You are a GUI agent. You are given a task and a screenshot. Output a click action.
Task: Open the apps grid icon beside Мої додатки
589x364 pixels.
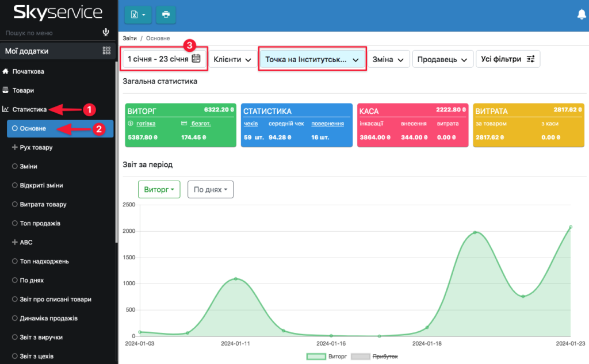tap(106, 51)
